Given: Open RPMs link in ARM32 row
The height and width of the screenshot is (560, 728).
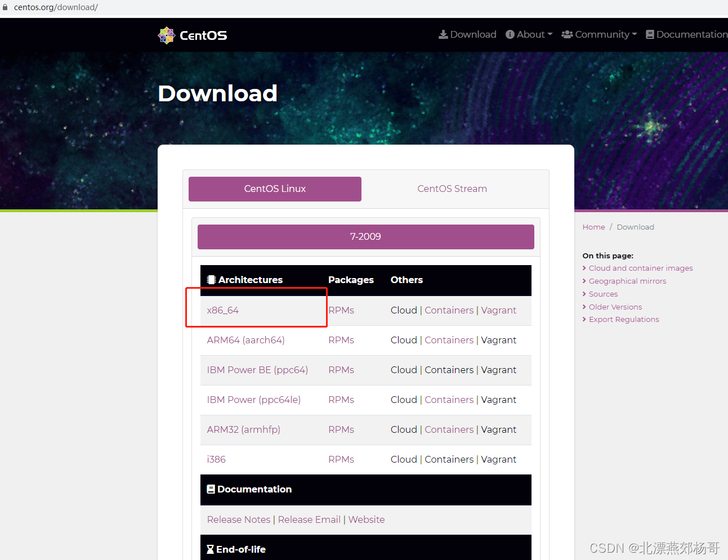Looking at the screenshot, I should click(341, 429).
